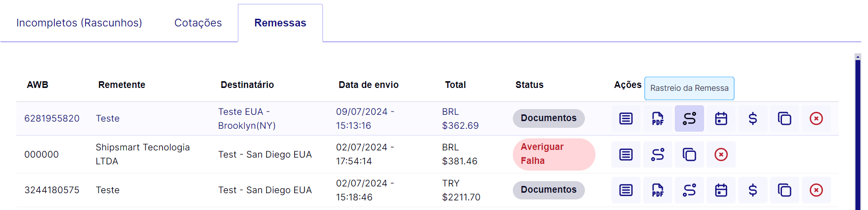868x210 pixels.
Task: Duplicate shipment 000000 with copy icon
Action: (x=689, y=154)
